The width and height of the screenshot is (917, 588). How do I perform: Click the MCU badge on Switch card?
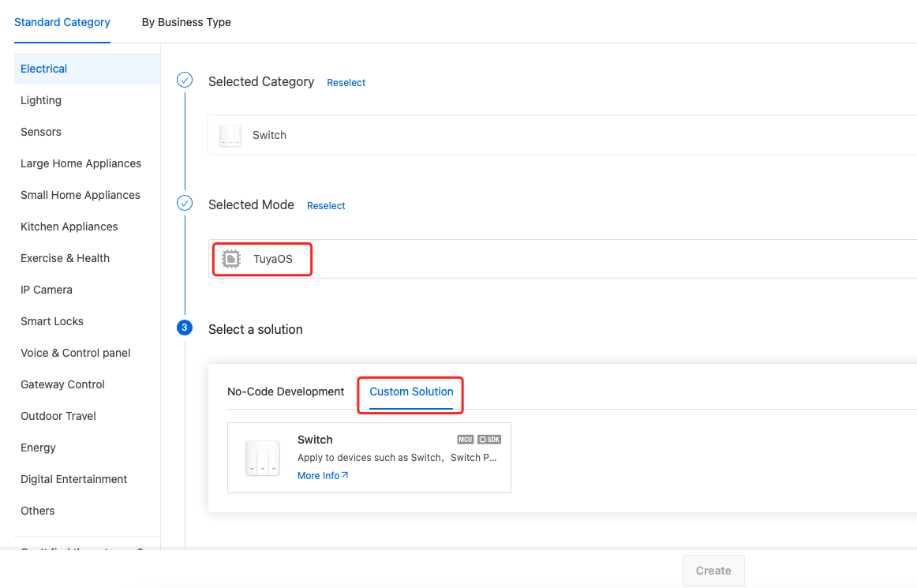point(466,440)
